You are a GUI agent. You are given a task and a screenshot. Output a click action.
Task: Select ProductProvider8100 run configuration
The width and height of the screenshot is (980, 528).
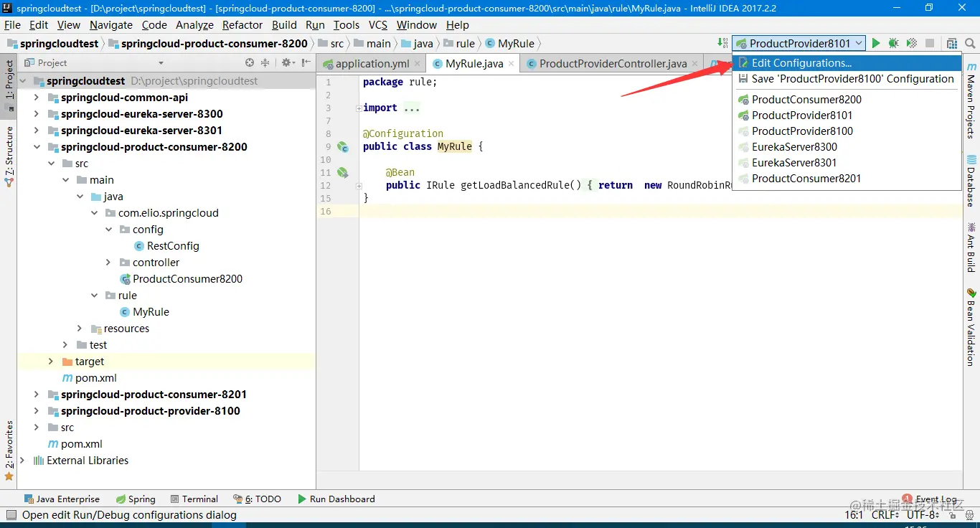tap(847, 131)
